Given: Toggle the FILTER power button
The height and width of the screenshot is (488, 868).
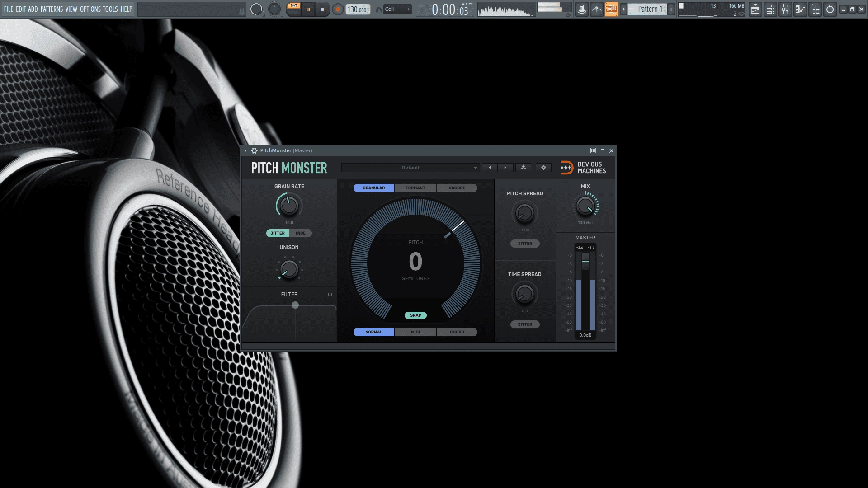Looking at the screenshot, I should point(330,294).
